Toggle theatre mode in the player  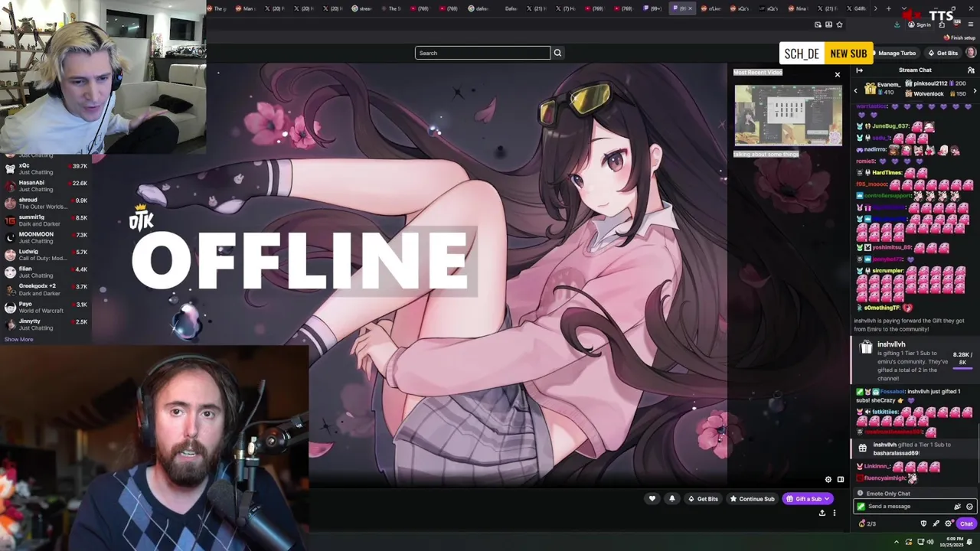click(840, 480)
